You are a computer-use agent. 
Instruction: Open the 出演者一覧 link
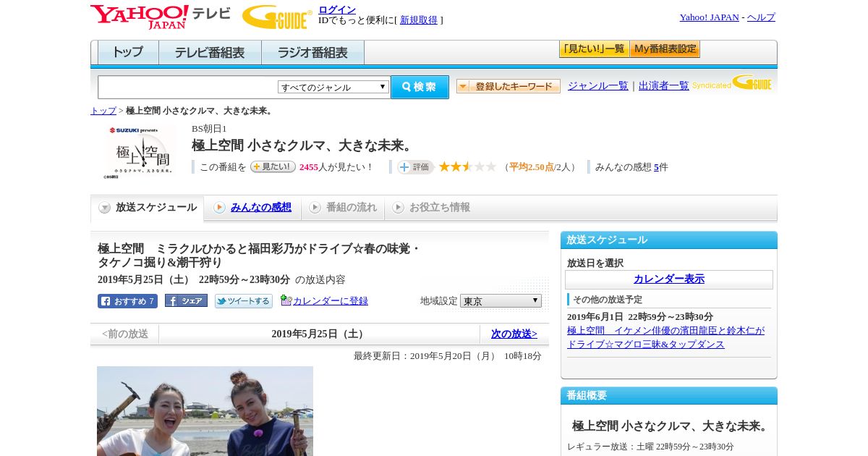[x=664, y=85]
